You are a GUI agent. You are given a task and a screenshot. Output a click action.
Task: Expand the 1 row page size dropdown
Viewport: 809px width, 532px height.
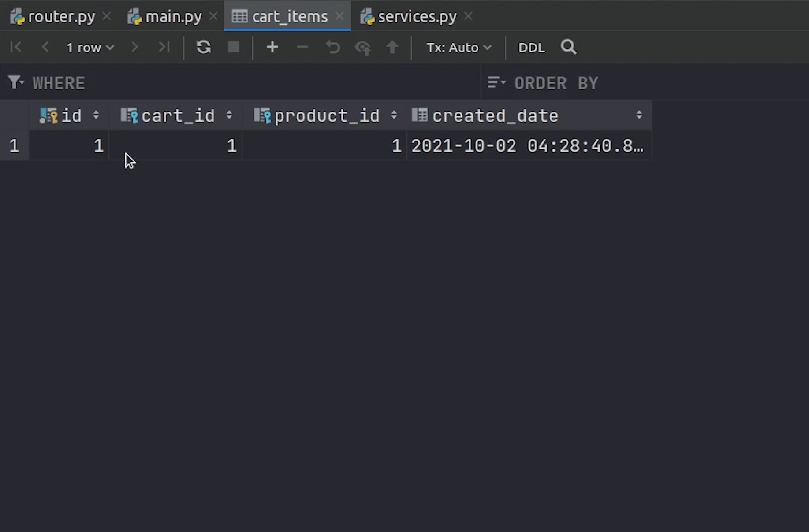[x=90, y=48]
